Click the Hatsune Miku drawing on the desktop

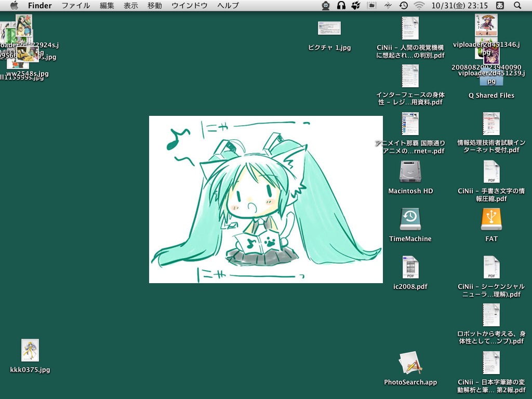tap(266, 199)
